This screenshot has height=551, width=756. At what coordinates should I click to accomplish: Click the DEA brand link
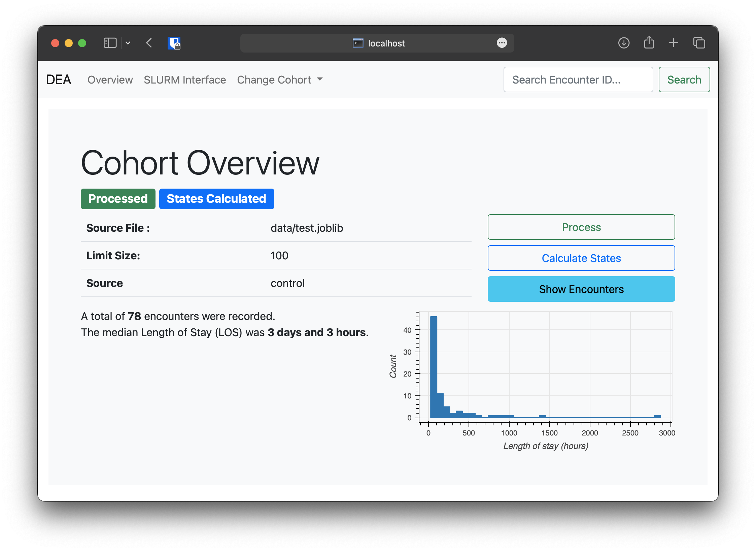(x=59, y=80)
